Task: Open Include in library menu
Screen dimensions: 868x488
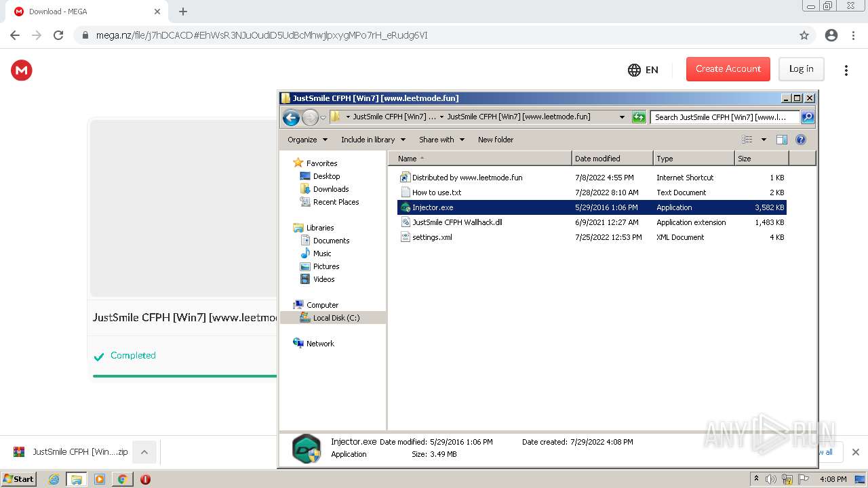Action: coord(373,140)
